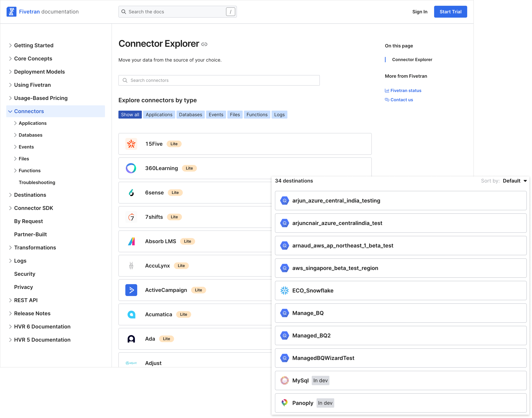Open the Partner-Built sidebar item
Viewport: 532px width, 418px height.
tap(30, 234)
